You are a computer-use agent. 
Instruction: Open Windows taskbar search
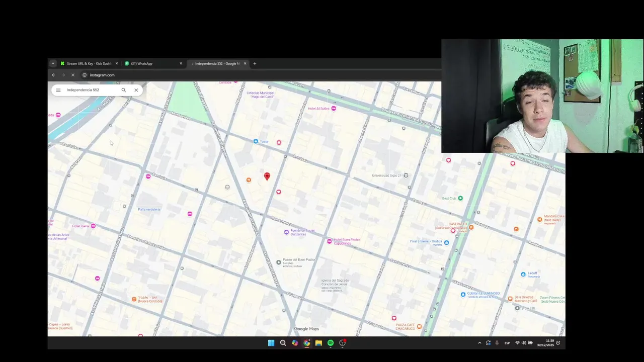click(283, 343)
